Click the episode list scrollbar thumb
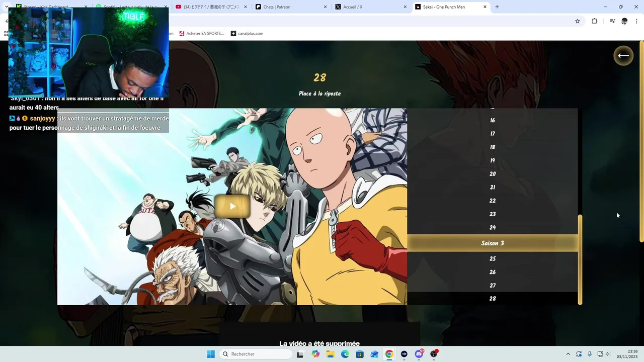Screen dimensions: 644x362 click(x=580, y=259)
